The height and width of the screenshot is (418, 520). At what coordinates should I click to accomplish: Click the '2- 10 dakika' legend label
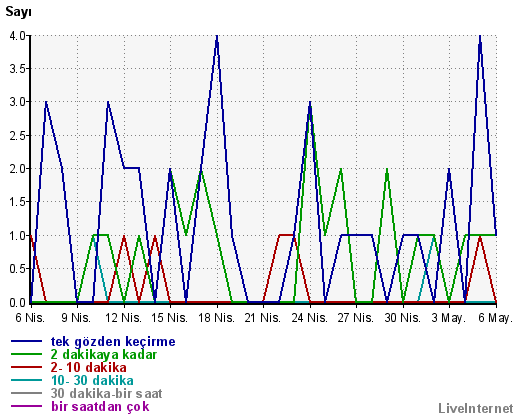(89, 367)
